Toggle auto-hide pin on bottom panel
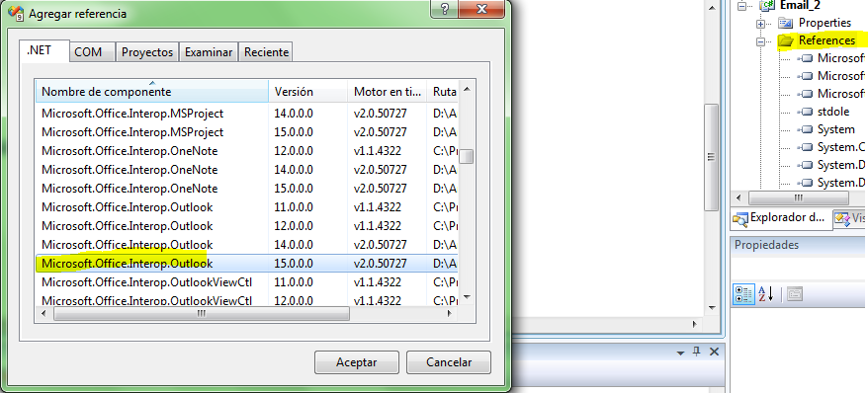868x393 pixels. [697, 352]
